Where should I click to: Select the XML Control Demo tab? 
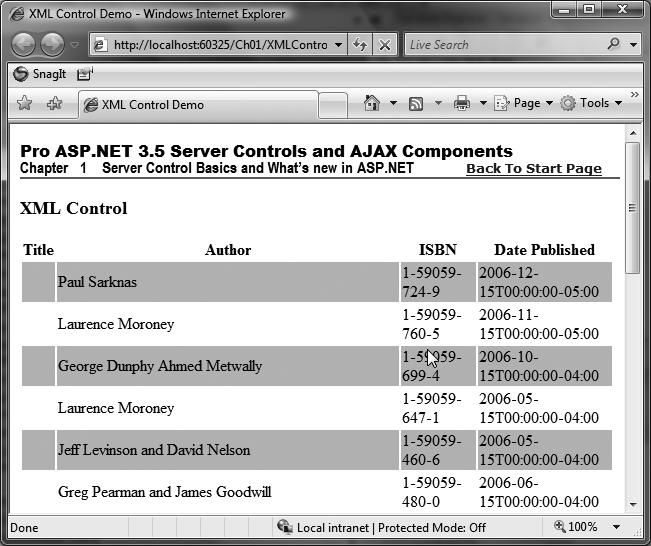coord(198,105)
